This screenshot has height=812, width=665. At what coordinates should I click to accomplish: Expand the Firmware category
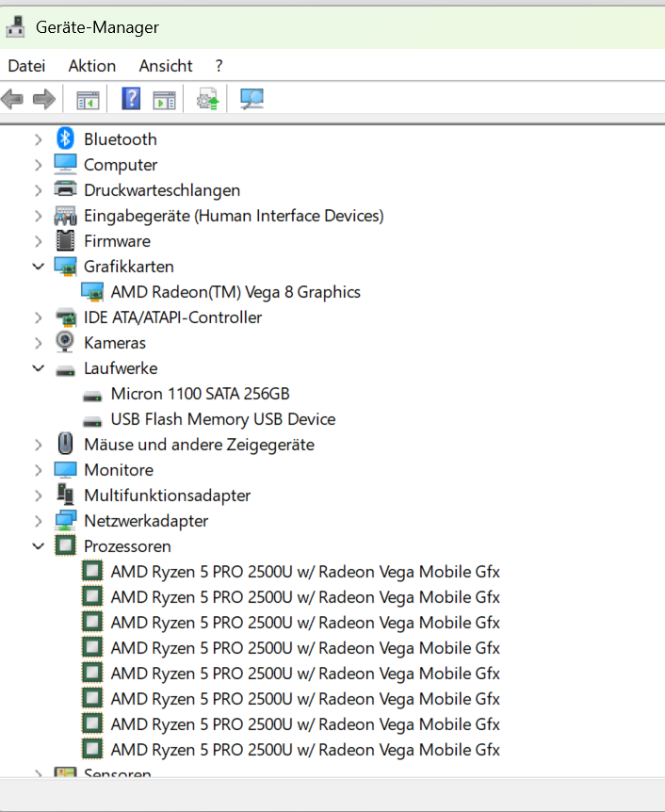[x=38, y=241]
